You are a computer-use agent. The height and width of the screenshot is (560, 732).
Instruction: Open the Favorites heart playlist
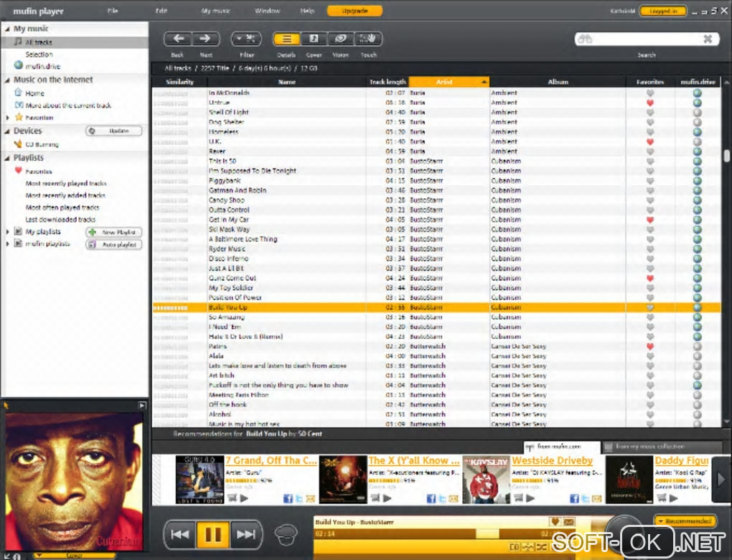[x=38, y=172]
